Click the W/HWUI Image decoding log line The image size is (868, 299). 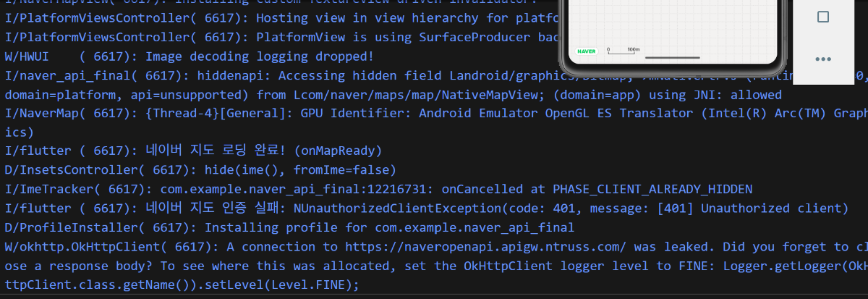(190, 56)
